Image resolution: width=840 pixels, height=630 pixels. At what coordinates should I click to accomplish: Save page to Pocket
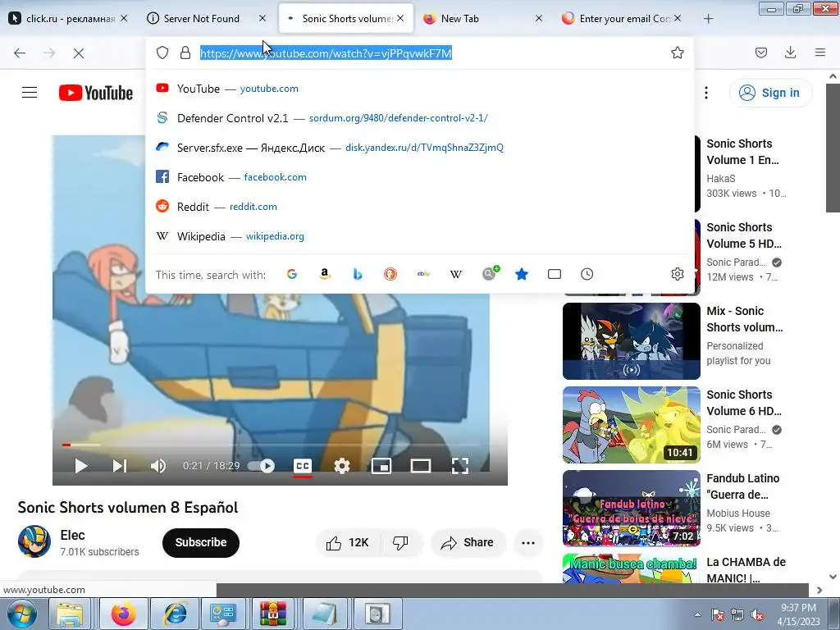tap(761, 52)
